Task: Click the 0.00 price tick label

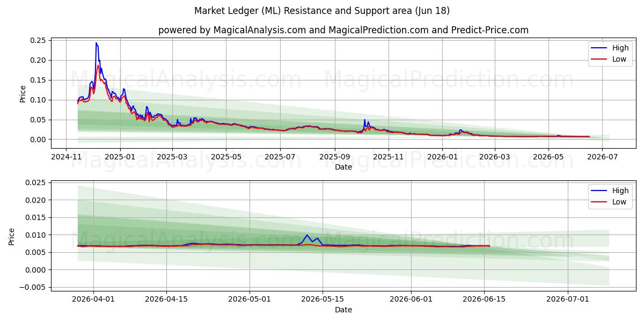Action: point(38,140)
